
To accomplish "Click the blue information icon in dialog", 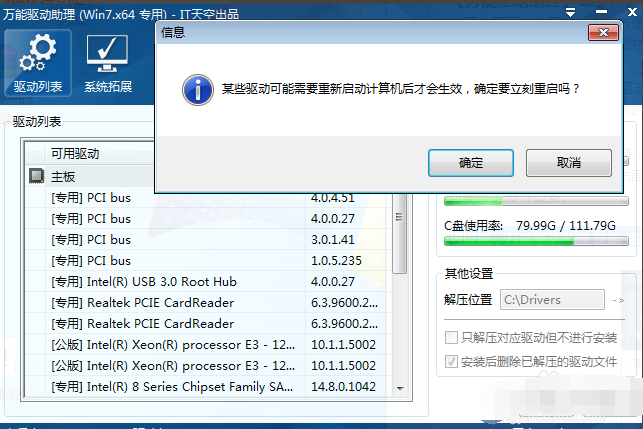I will pyautogui.click(x=197, y=89).
